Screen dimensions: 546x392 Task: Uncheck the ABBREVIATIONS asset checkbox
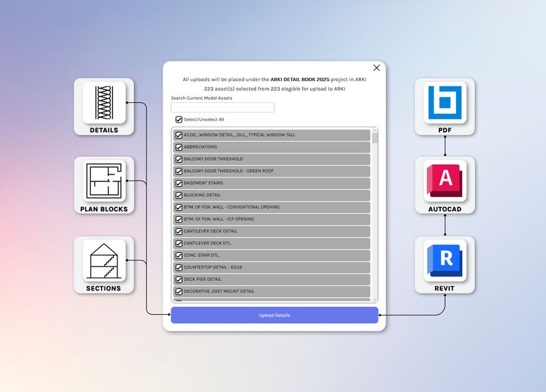[x=179, y=147]
